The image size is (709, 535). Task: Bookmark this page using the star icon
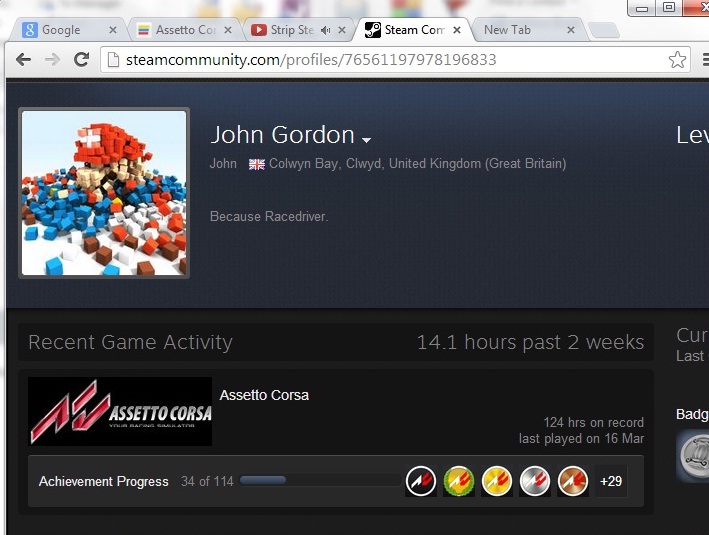[677, 60]
